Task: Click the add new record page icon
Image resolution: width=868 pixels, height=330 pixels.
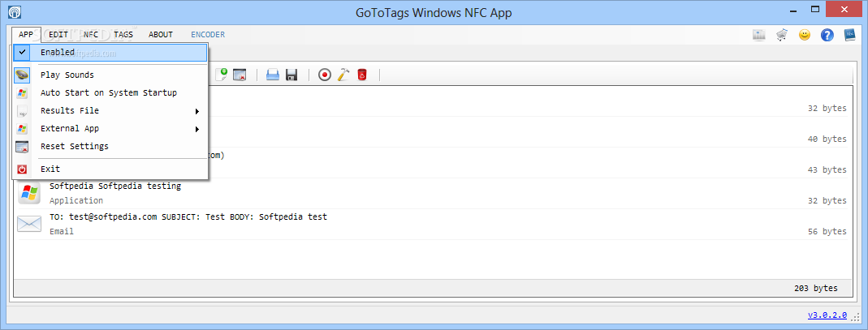Action: click(220, 75)
